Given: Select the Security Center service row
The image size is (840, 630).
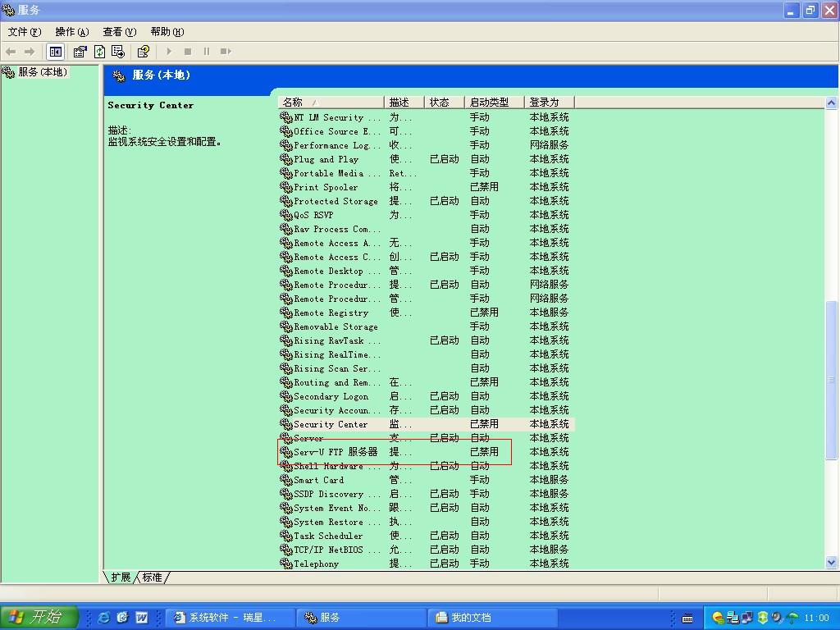Looking at the screenshot, I should pos(427,424).
